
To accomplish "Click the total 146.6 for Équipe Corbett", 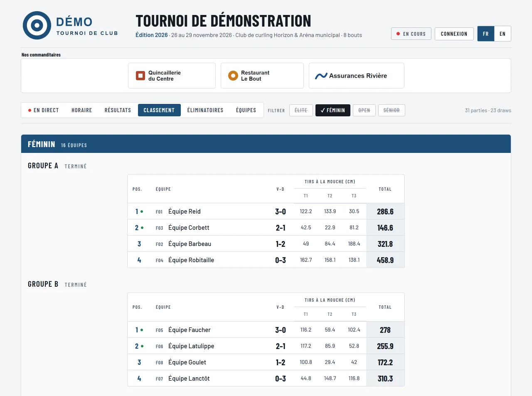I will point(385,228).
